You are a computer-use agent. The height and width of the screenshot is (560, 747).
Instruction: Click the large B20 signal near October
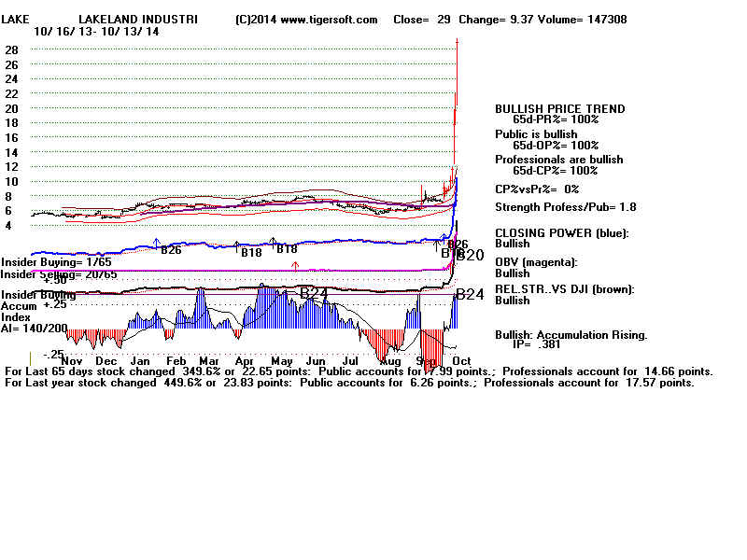click(470, 256)
